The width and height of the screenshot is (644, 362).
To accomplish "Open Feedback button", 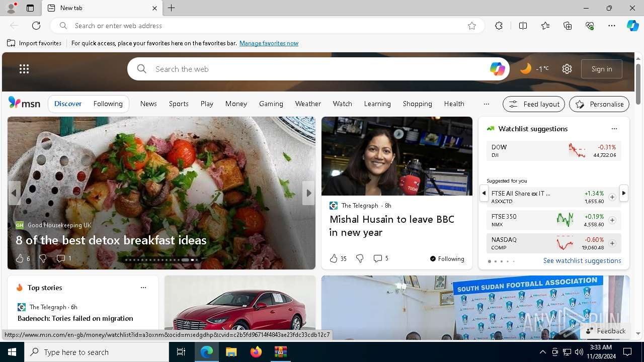I will click(x=606, y=331).
